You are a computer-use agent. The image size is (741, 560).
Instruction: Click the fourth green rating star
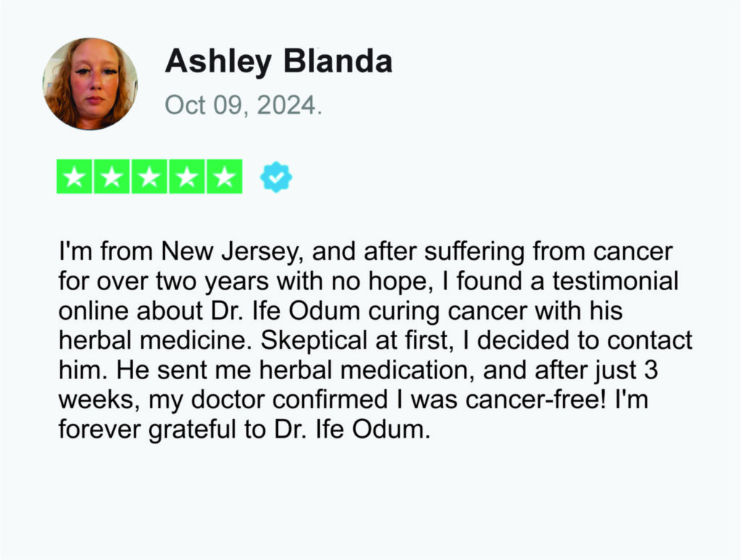point(187,177)
